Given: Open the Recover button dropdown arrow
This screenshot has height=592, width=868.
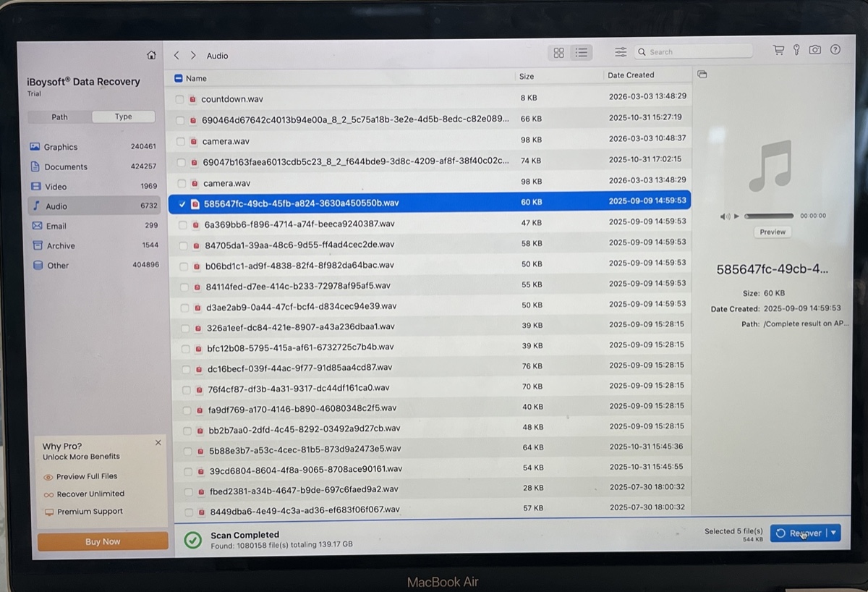Looking at the screenshot, I should [833, 533].
